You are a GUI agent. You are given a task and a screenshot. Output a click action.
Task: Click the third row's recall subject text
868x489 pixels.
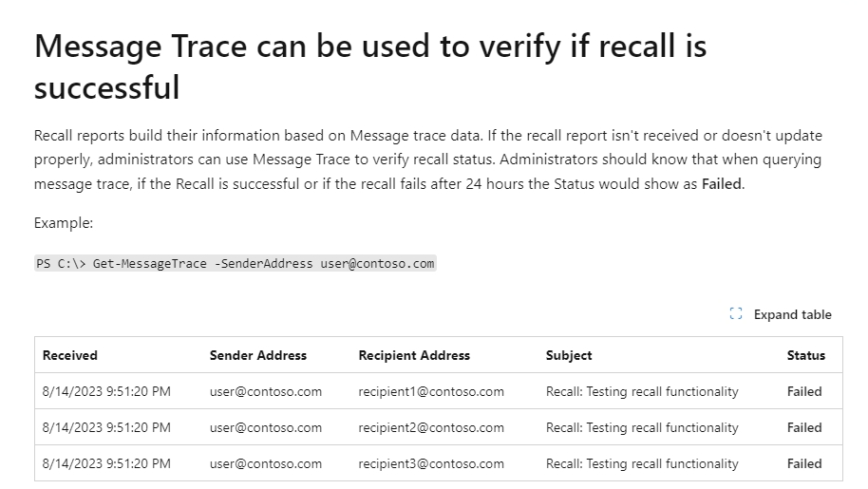coord(642,463)
